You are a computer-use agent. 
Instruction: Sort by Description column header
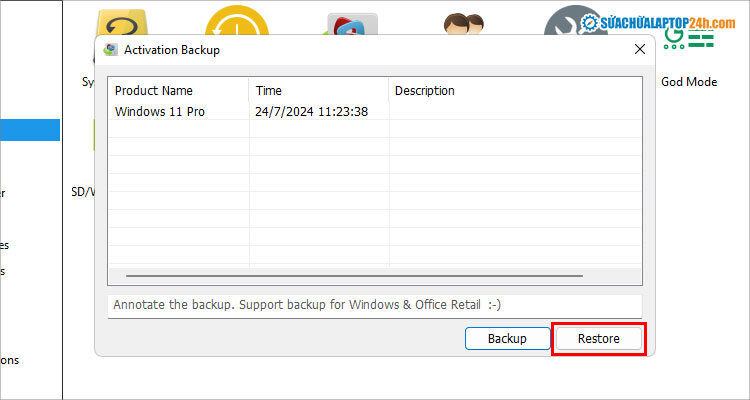pyautogui.click(x=515, y=90)
